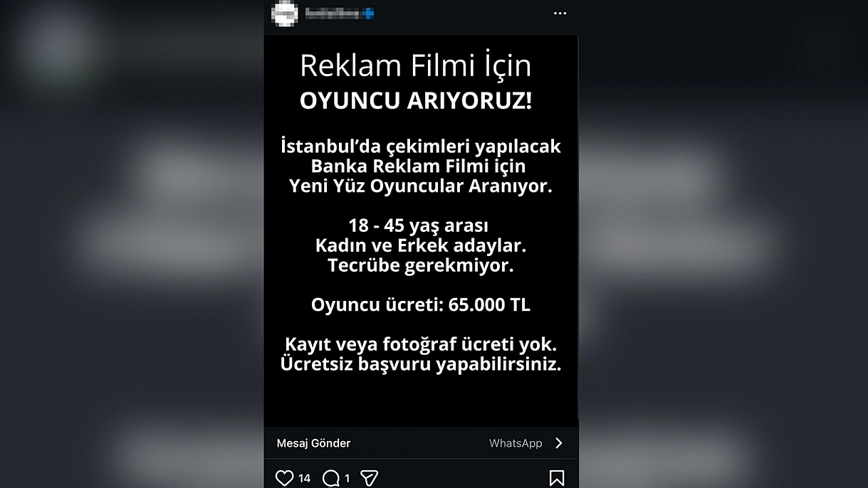Like the post with the heart icon
The image size is (868, 488).
[x=284, y=478]
